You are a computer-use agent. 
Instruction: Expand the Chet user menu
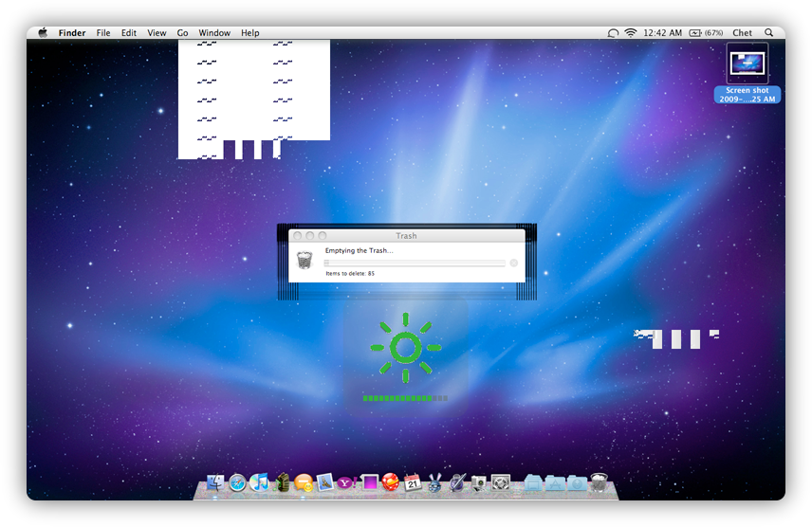coord(743,32)
